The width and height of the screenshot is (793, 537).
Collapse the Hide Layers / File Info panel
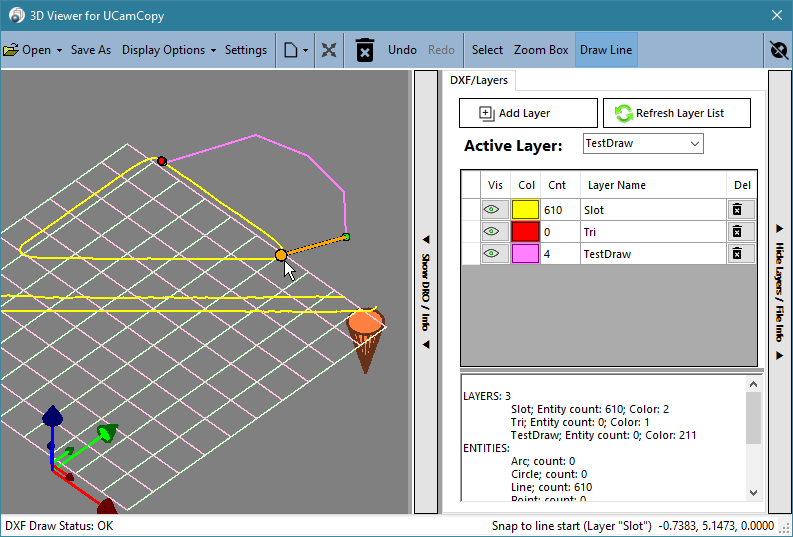click(x=779, y=292)
